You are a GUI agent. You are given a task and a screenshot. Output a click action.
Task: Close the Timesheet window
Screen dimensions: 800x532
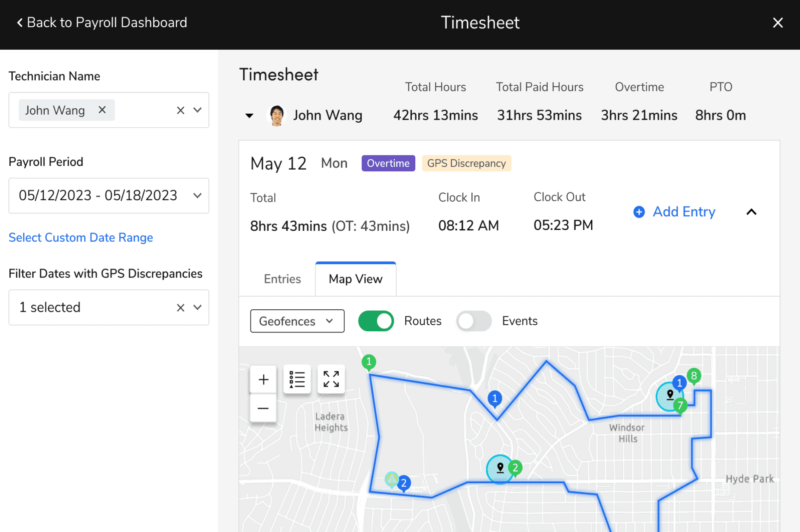pos(777,22)
